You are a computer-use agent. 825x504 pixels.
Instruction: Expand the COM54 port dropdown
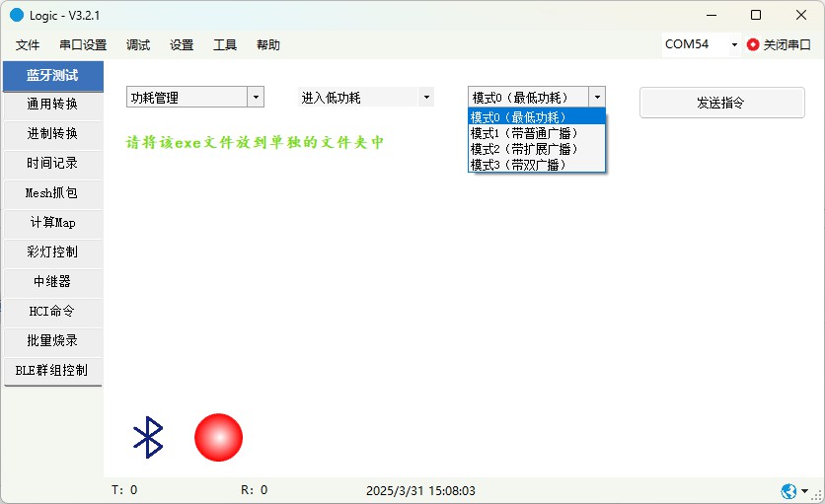(x=734, y=44)
